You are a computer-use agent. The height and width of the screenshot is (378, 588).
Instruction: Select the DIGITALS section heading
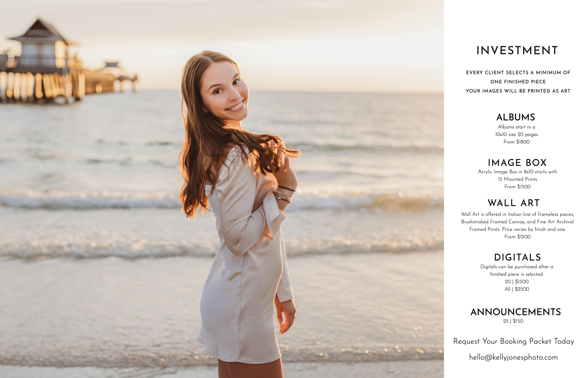518,257
